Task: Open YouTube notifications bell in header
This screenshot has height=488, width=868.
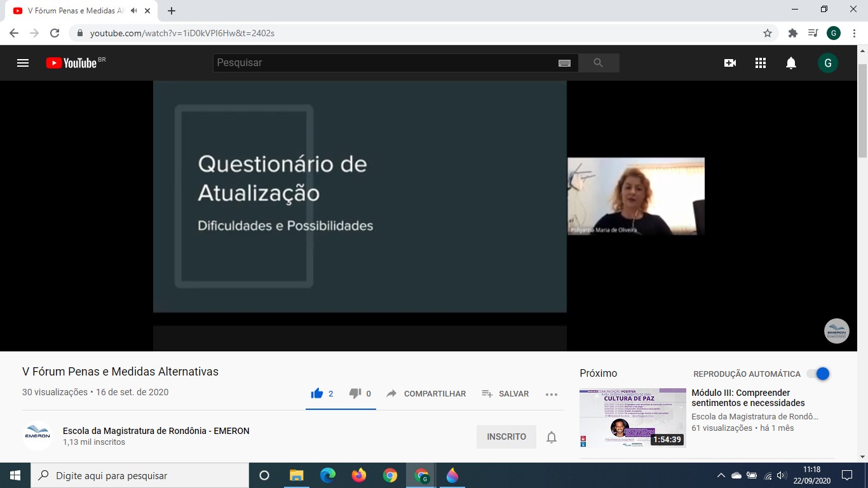Action: point(791,63)
